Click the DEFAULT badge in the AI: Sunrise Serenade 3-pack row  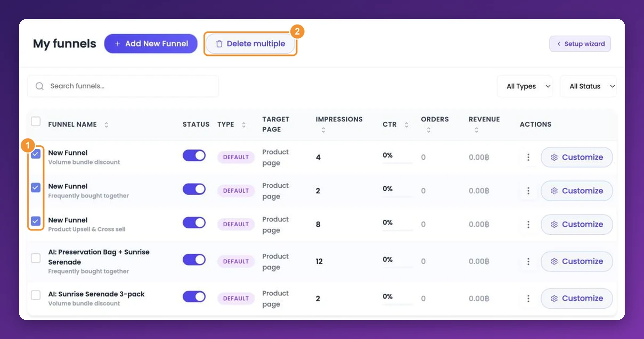click(x=236, y=299)
